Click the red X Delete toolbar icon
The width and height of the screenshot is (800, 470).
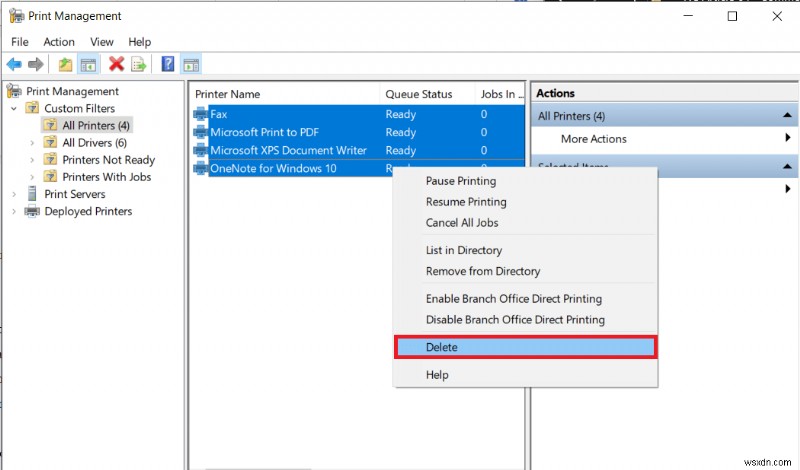pos(116,64)
